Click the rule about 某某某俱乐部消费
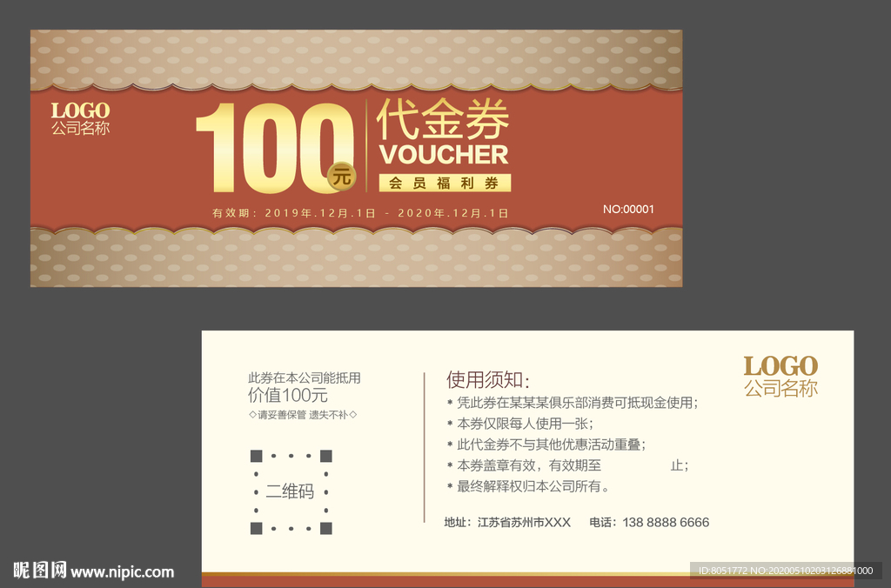Image resolution: width=891 pixels, height=588 pixels. pos(573,403)
